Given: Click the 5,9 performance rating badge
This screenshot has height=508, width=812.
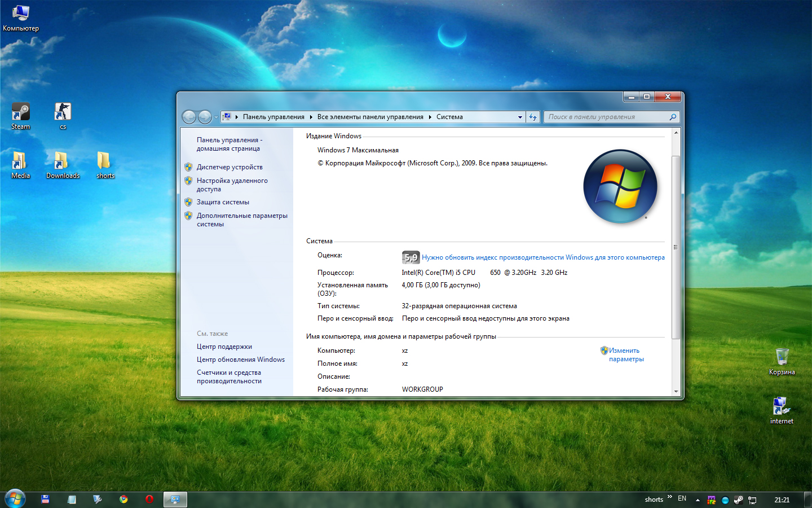Looking at the screenshot, I should pos(411,257).
